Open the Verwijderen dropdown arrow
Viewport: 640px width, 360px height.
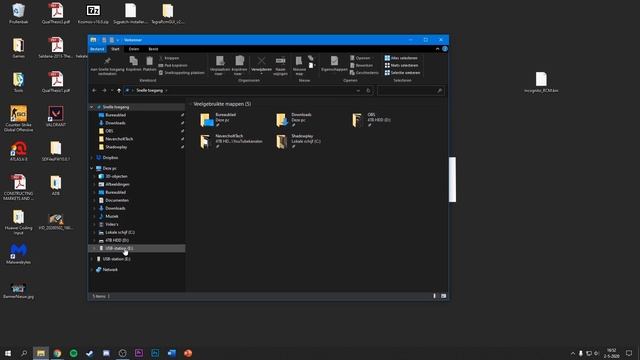click(x=261, y=74)
